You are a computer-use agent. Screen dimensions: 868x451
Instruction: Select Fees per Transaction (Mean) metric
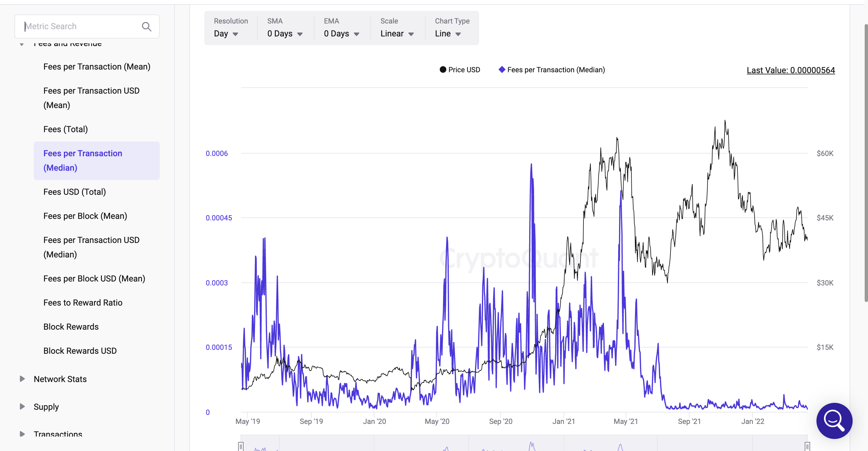coord(97,67)
